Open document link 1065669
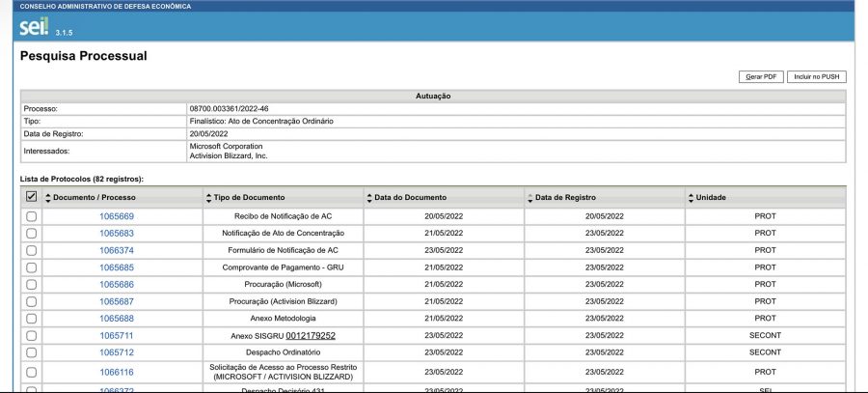868x393 pixels. pos(117,216)
